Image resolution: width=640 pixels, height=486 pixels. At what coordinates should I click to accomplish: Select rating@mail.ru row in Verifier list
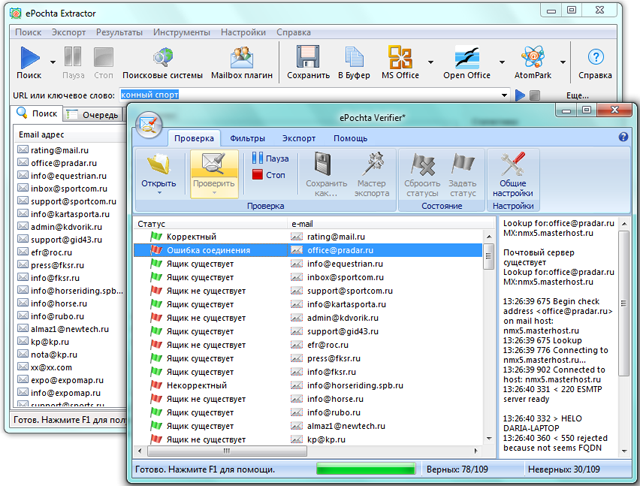308,237
